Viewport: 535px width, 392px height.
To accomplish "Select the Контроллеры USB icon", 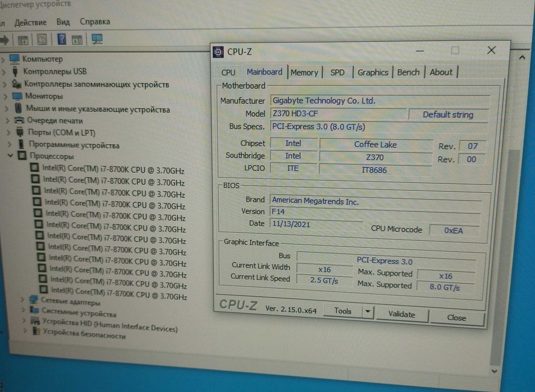I will (15, 71).
